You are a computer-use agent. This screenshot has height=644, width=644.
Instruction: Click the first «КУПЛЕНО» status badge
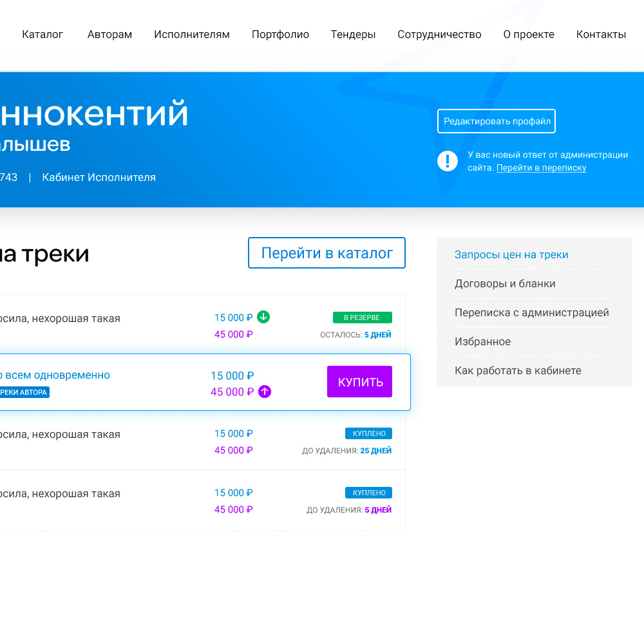(368, 433)
